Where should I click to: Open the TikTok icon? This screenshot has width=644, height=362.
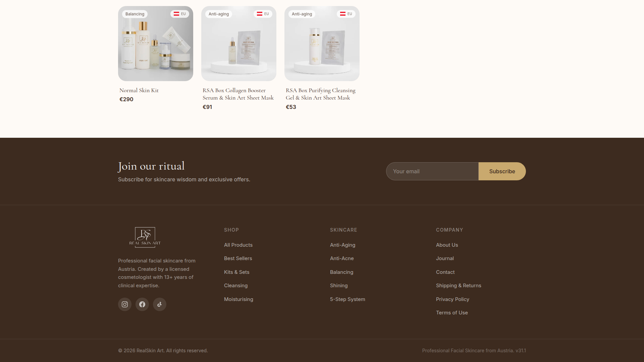point(159,304)
